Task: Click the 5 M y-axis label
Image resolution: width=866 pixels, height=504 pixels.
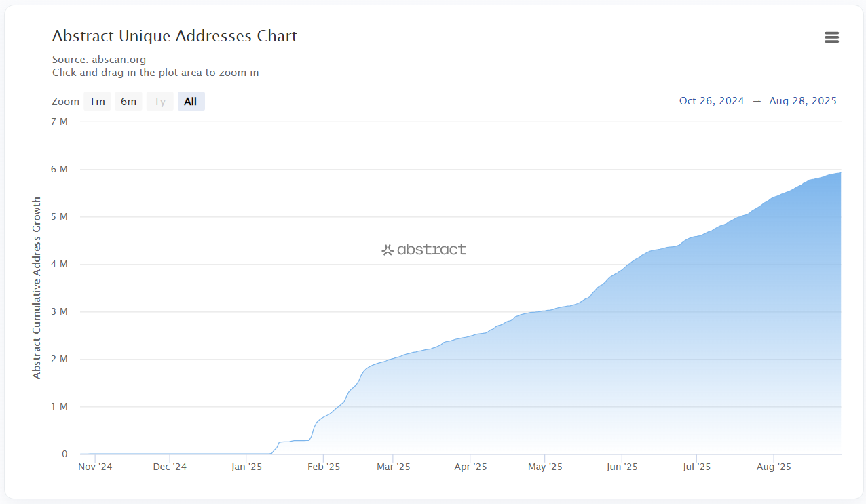Action: [x=60, y=216]
